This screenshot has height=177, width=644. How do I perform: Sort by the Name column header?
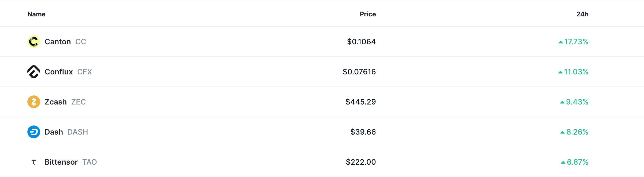click(36, 14)
